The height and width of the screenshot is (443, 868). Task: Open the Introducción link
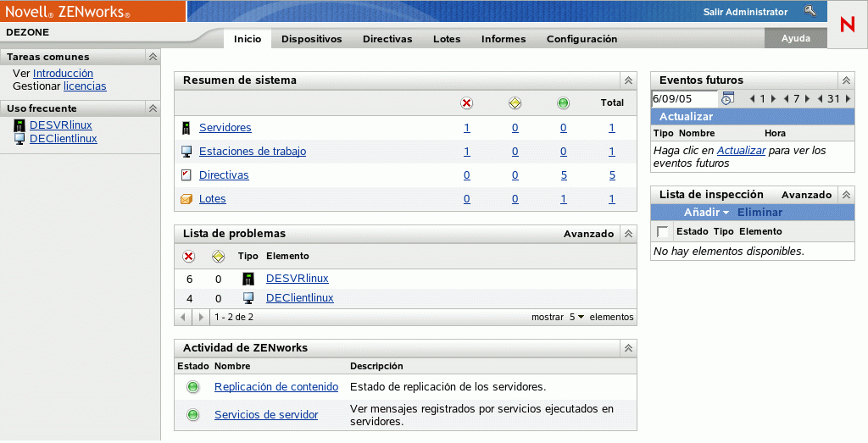click(63, 73)
